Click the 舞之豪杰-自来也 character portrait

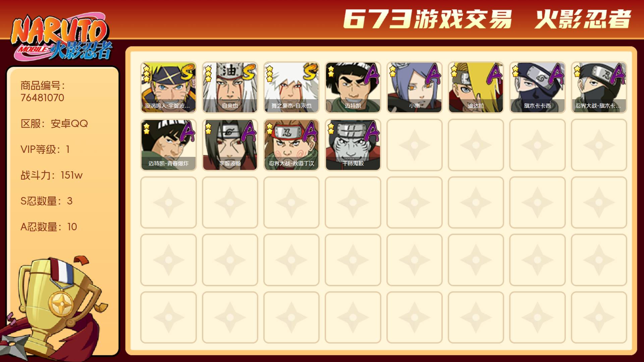[291, 87]
